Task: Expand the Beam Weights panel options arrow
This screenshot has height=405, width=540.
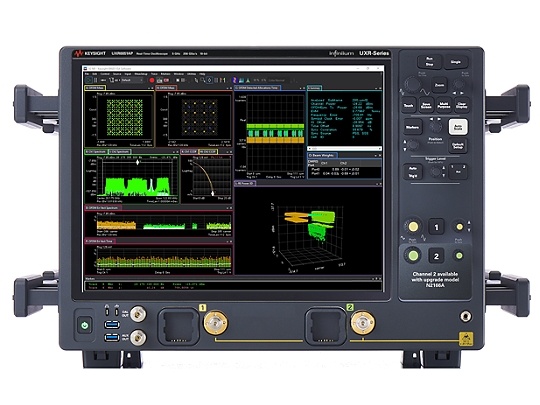Action: tap(376, 156)
